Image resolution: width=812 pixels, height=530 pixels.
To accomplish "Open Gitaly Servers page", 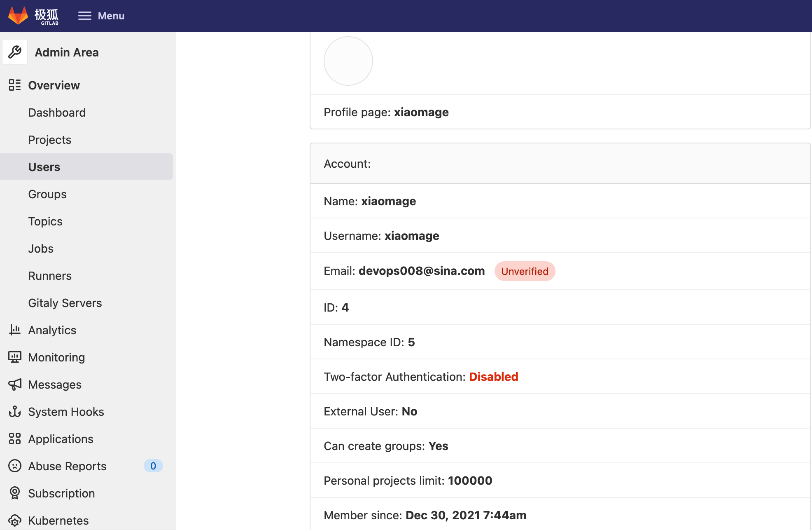I will [65, 303].
